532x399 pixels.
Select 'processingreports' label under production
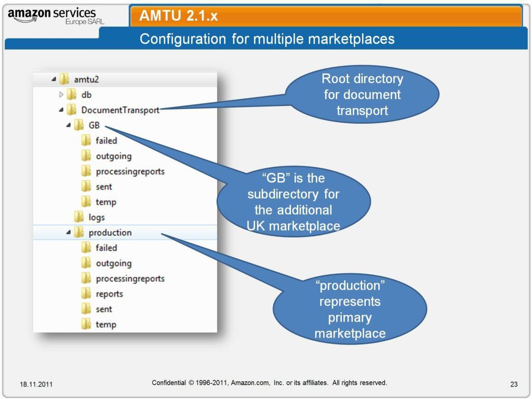pos(130,278)
